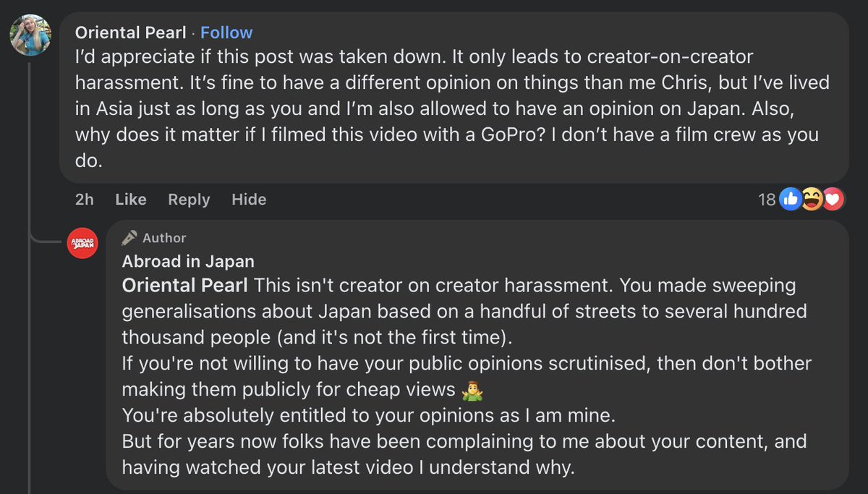Click the laughing face reaction icon
The width and height of the screenshot is (868, 494).
[x=811, y=200]
